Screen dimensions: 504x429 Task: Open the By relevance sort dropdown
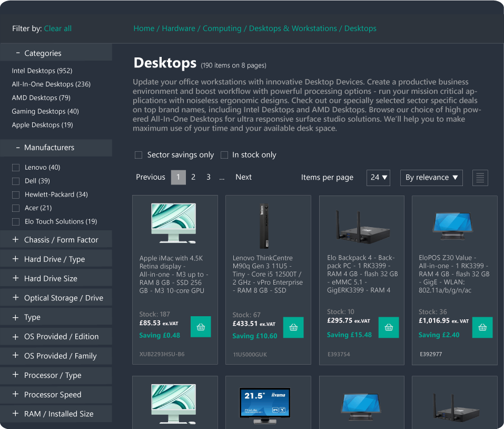coord(431,178)
